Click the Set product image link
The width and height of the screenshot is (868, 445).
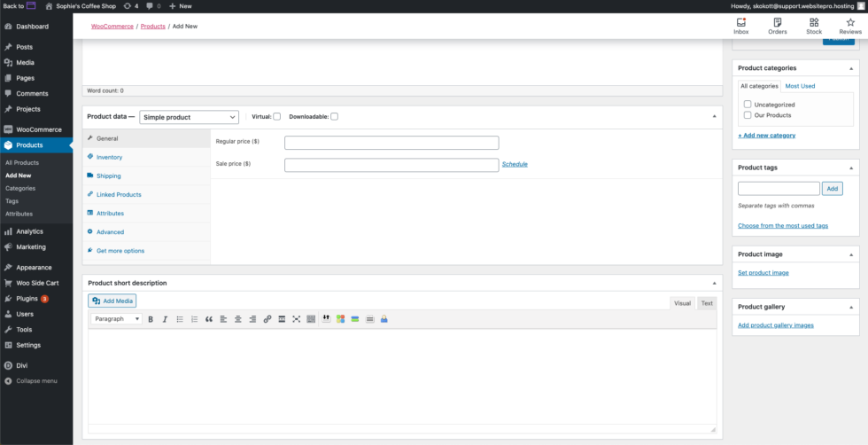pyautogui.click(x=763, y=272)
